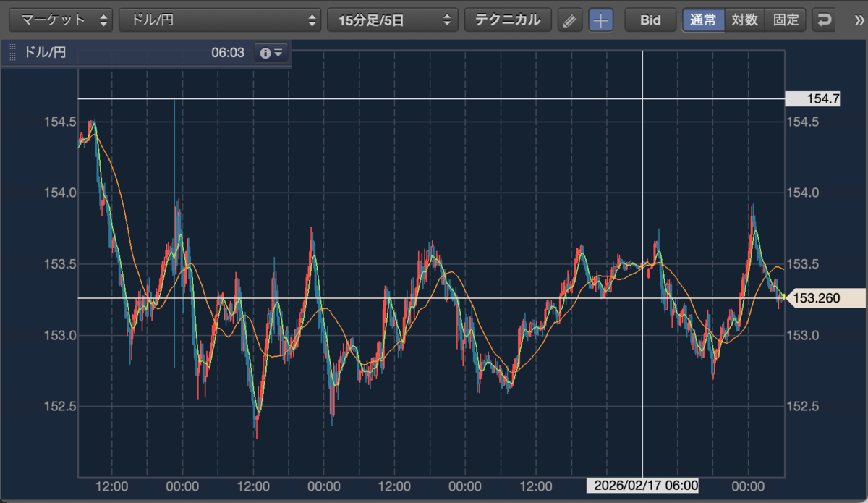Toggle the crosshair cursor tool
868x503 pixels.
click(x=600, y=20)
